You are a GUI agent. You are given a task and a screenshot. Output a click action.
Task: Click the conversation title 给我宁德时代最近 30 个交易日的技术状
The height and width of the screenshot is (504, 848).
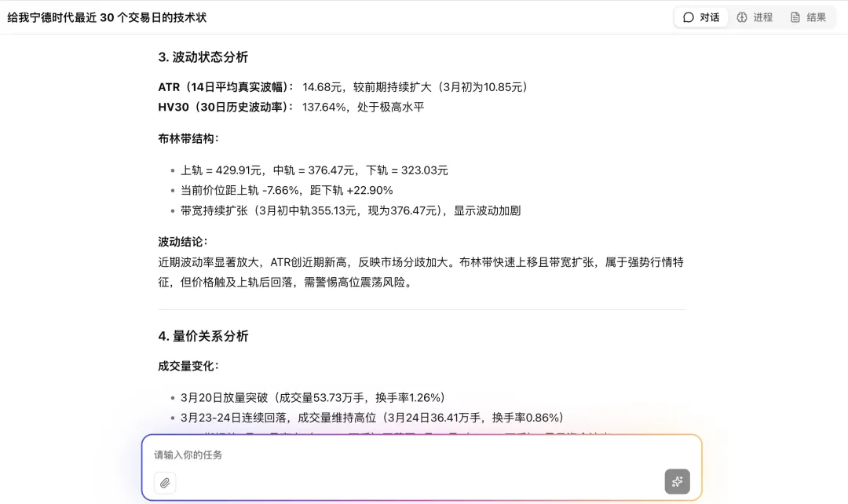pos(107,17)
